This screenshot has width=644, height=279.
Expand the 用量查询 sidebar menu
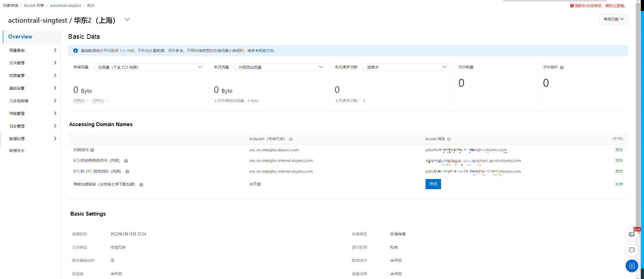point(32,50)
